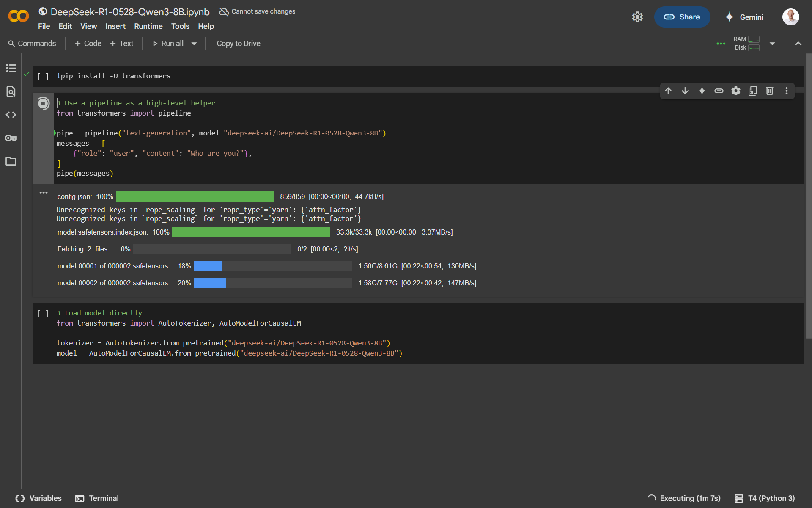Open the Code snippets sidebar icon
812x508 pixels.
(11, 115)
